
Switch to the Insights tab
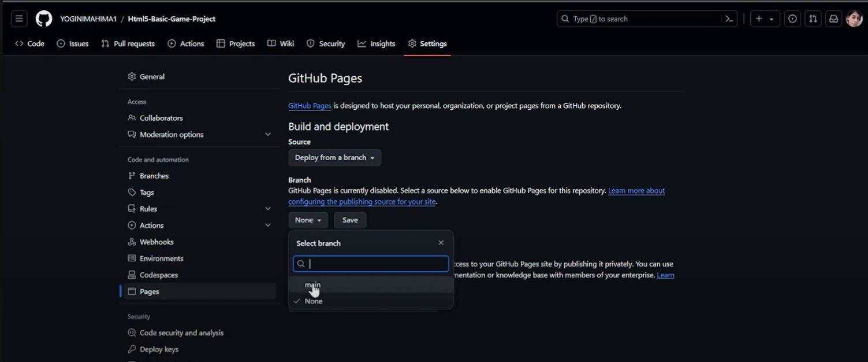point(377,44)
